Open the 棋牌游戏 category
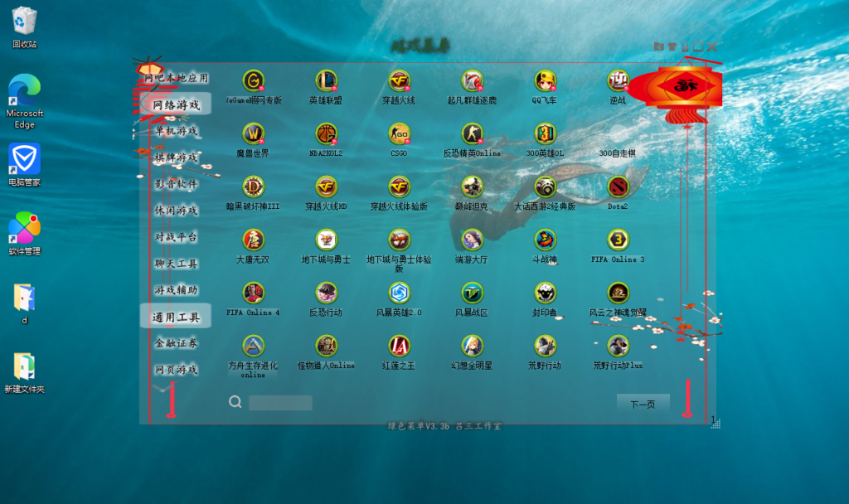 coord(177,157)
